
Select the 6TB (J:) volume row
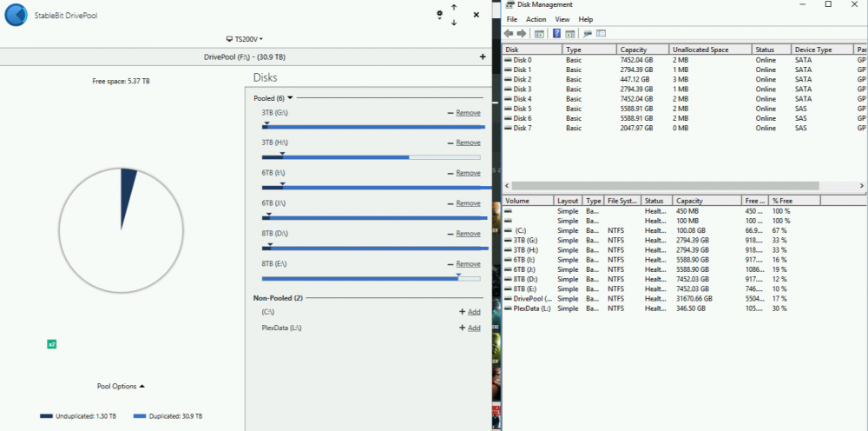coord(661,269)
